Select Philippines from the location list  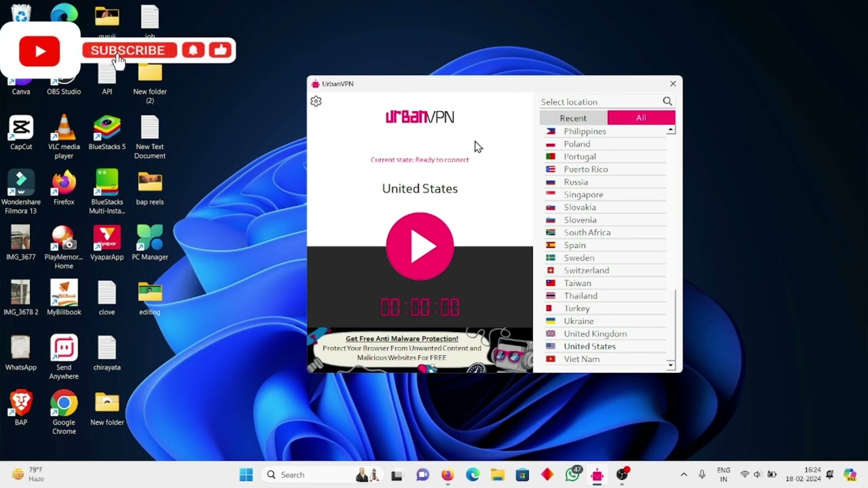pos(606,131)
